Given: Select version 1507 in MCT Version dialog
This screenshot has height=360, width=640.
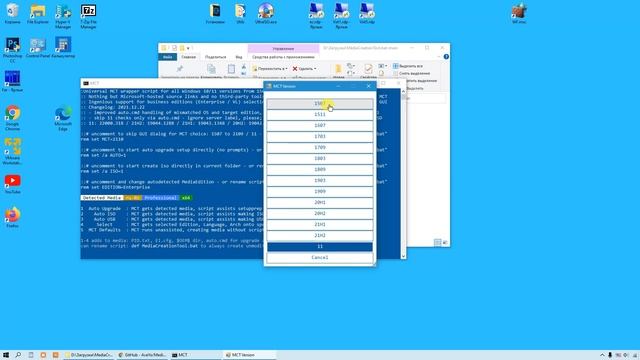Looking at the screenshot, I should click(x=320, y=104).
